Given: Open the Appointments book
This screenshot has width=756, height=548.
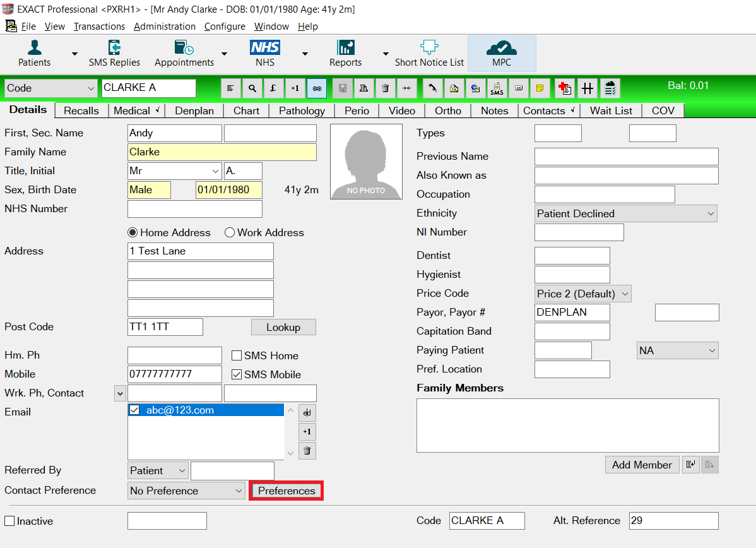Looking at the screenshot, I should [x=184, y=53].
